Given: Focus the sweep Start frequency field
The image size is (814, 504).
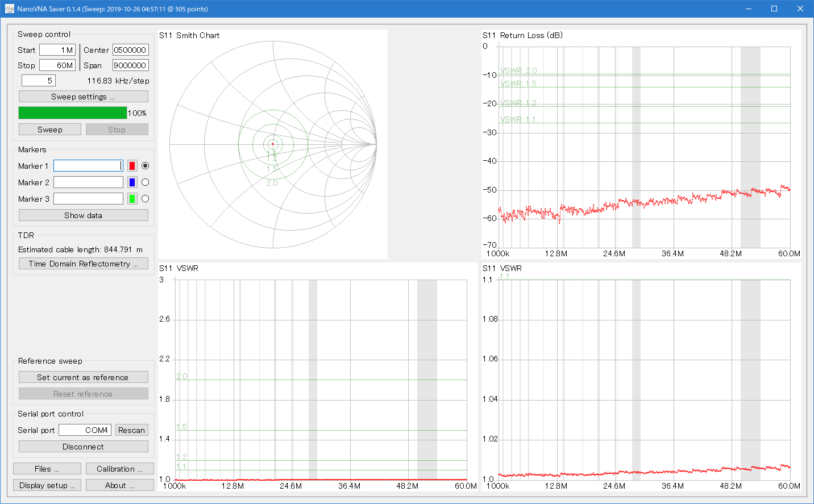Looking at the screenshot, I should pos(57,50).
